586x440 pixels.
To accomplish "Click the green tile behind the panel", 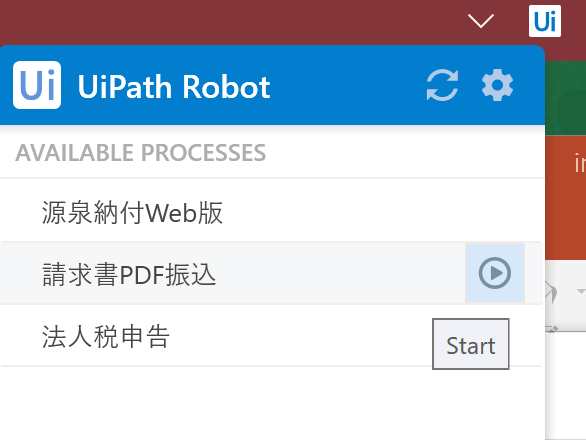I will coord(565,98).
